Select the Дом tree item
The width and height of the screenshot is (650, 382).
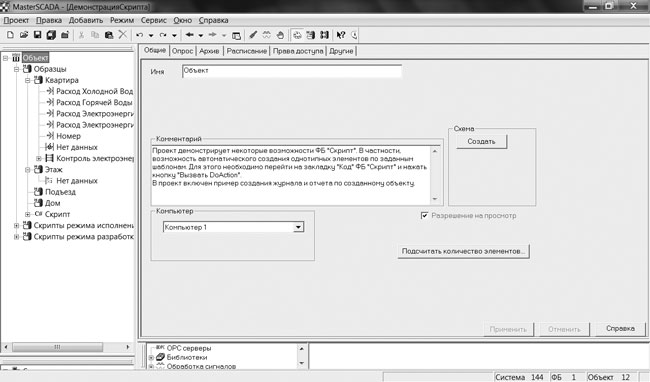(x=53, y=203)
